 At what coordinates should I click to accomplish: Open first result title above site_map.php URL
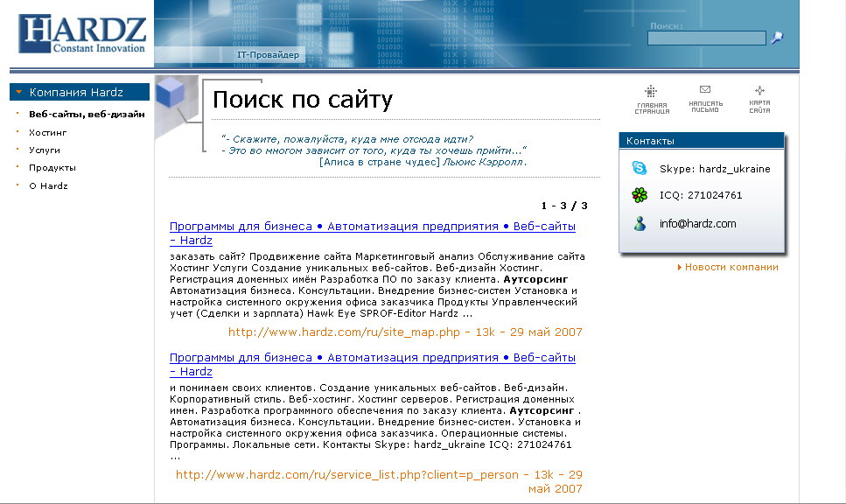pyautogui.click(x=373, y=233)
